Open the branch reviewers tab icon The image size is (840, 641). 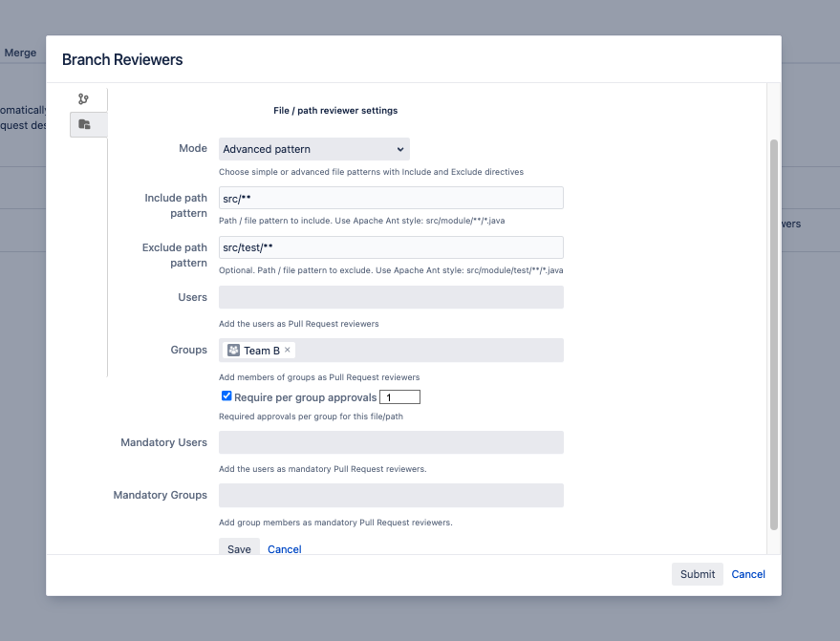coord(83,98)
